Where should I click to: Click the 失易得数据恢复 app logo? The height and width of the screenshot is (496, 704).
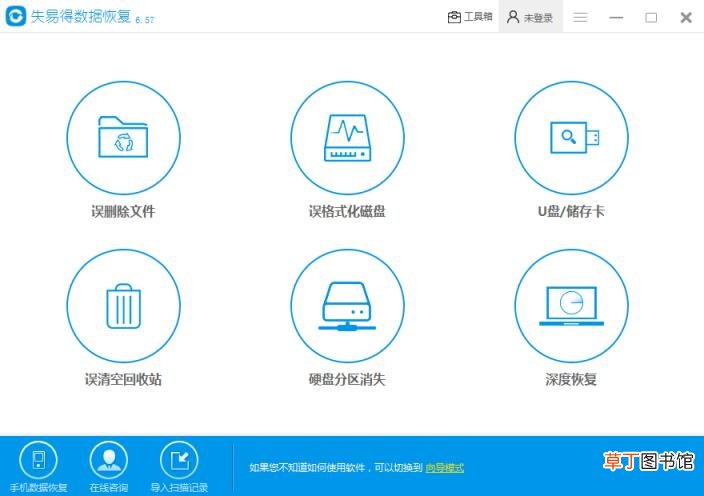(16, 17)
